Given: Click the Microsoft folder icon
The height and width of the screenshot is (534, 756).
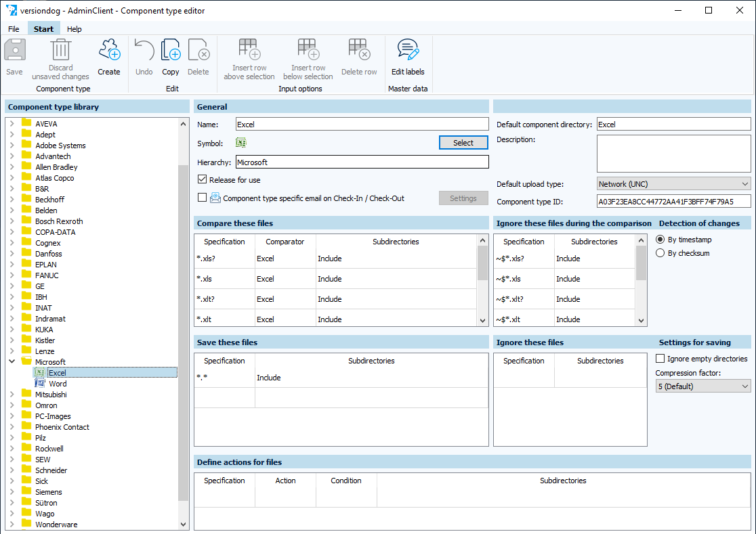Looking at the screenshot, I should (x=26, y=361).
